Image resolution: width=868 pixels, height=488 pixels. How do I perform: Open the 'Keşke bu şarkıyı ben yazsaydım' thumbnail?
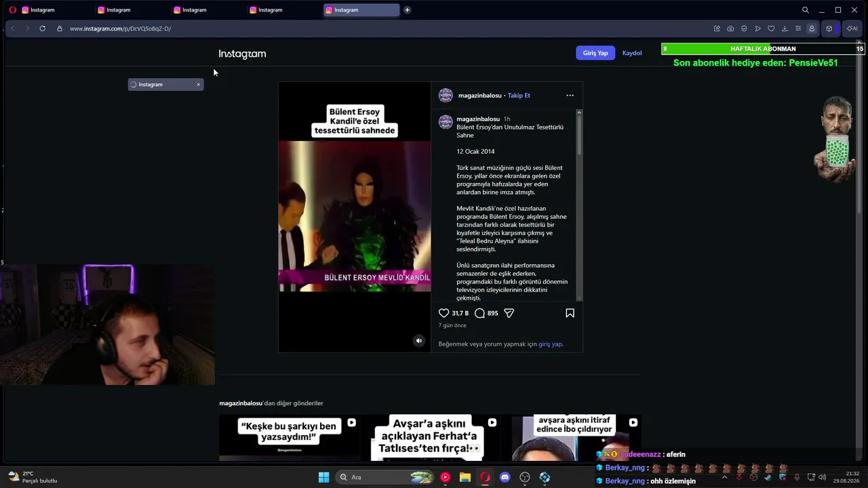(x=289, y=437)
